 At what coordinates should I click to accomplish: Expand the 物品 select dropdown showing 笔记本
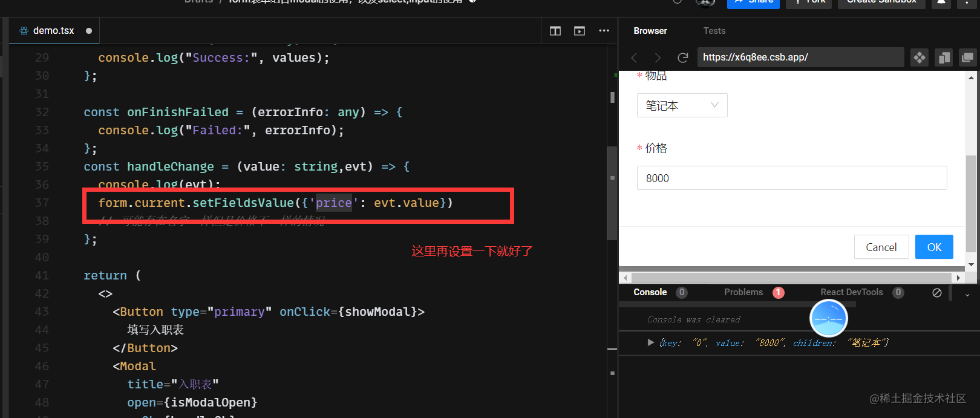click(x=682, y=105)
